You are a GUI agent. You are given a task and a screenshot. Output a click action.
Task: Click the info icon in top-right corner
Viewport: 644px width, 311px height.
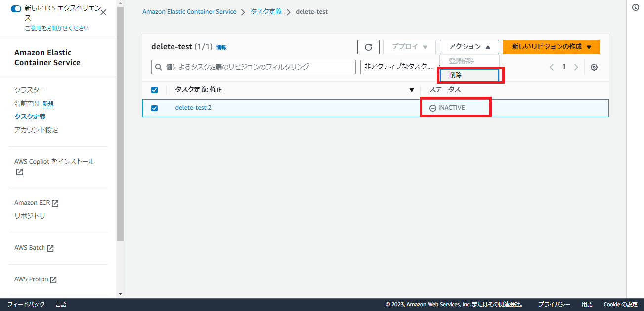point(636,7)
